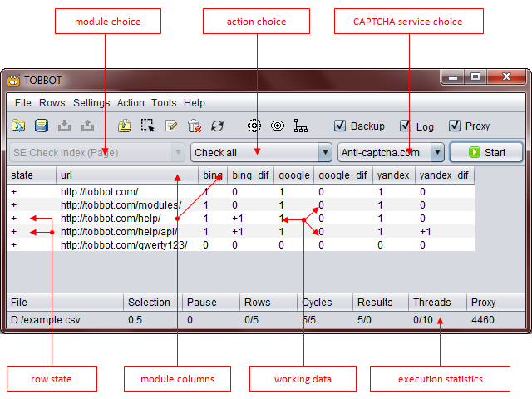532x399 pixels.
Task: Click the yandex column header
Action: click(x=393, y=175)
